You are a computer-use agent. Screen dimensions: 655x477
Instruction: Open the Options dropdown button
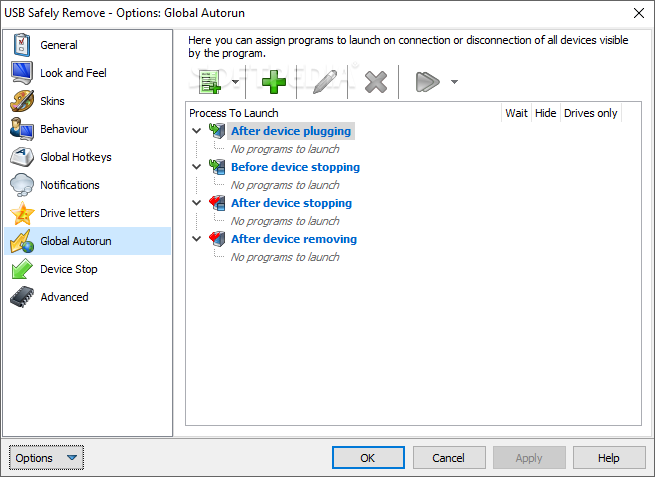point(46,458)
